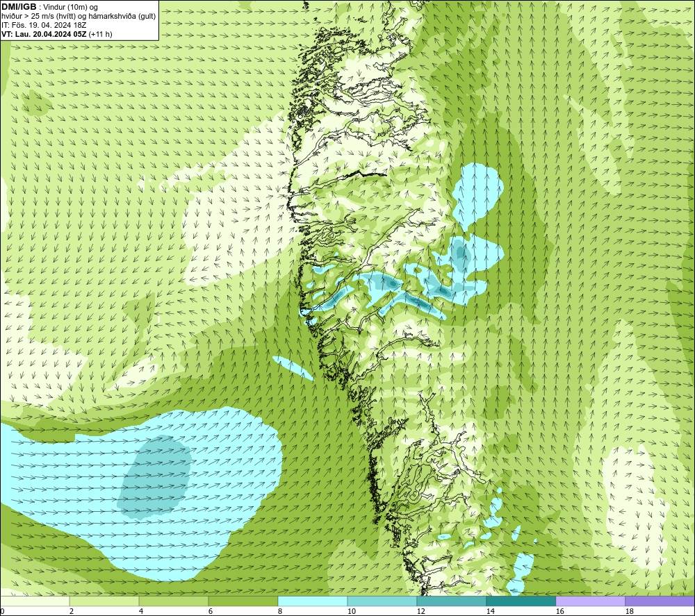Click the legend scale label "6"
695x616 pixels.
(211, 612)
